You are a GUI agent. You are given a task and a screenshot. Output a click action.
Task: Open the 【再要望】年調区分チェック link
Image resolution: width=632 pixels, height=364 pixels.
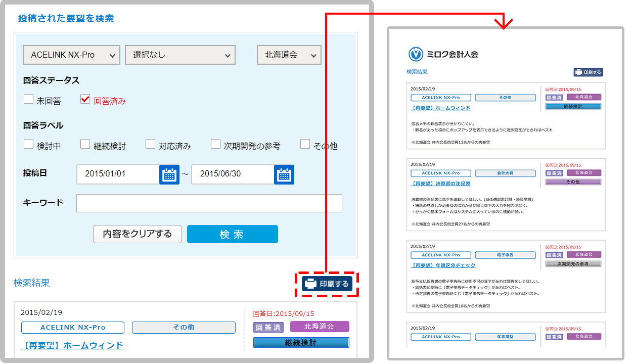point(443,265)
